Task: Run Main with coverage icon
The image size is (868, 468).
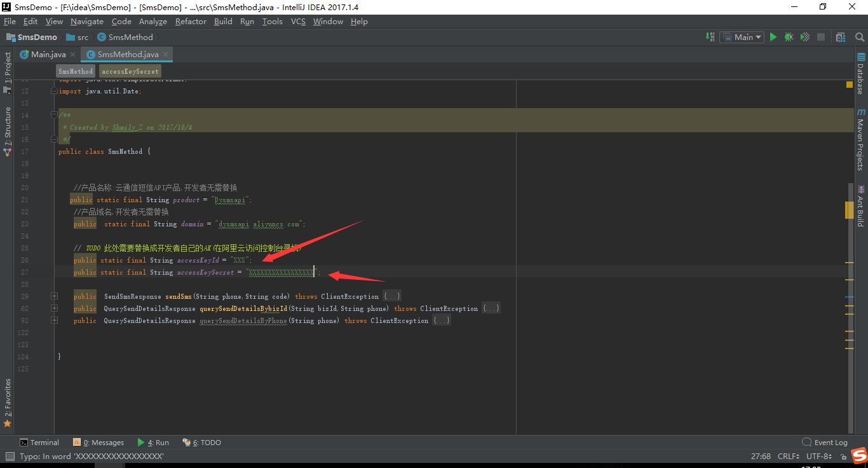Action: tap(804, 37)
